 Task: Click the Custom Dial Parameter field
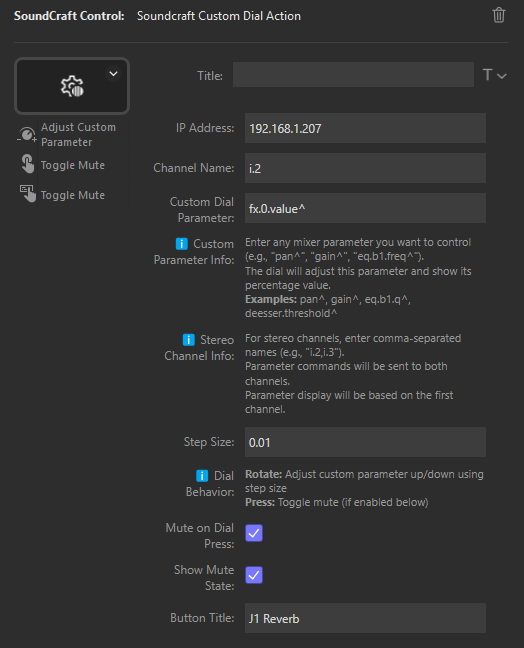click(x=365, y=208)
